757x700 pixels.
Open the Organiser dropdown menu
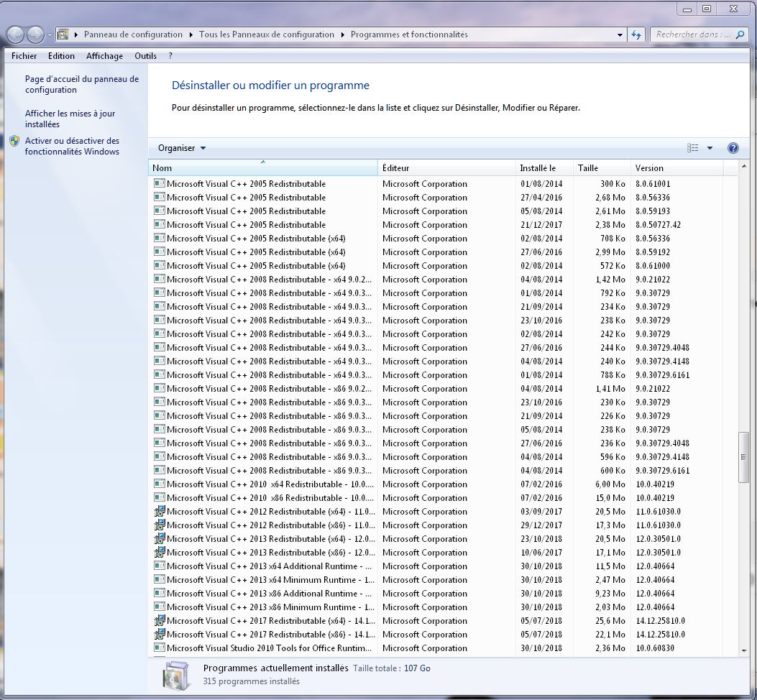[182, 148]
